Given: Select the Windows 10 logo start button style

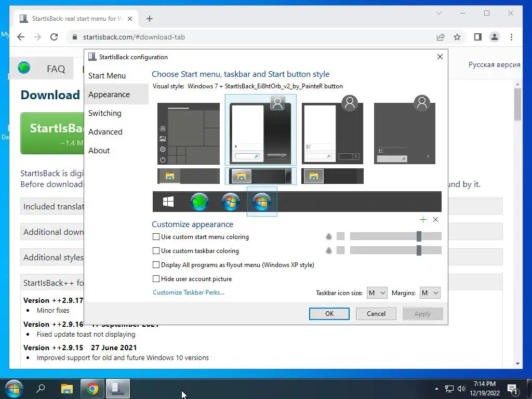Looking at the screenshot, I should pos(168,202).
